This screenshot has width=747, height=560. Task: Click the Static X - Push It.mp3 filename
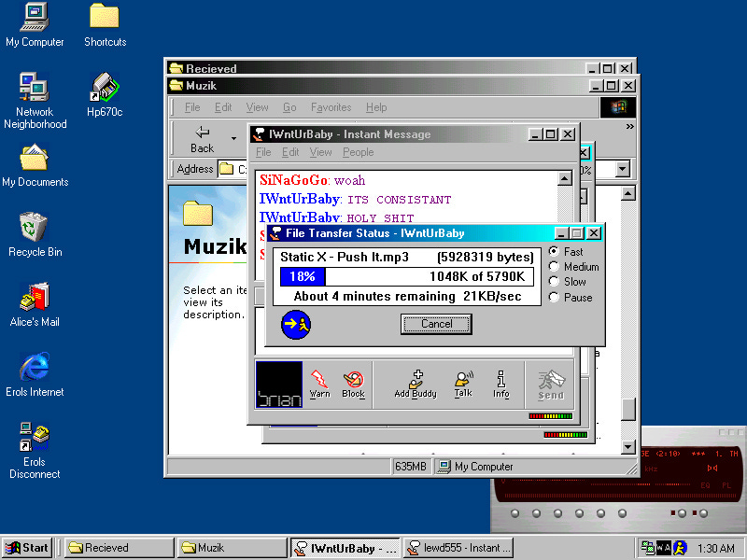click(344, 257)
